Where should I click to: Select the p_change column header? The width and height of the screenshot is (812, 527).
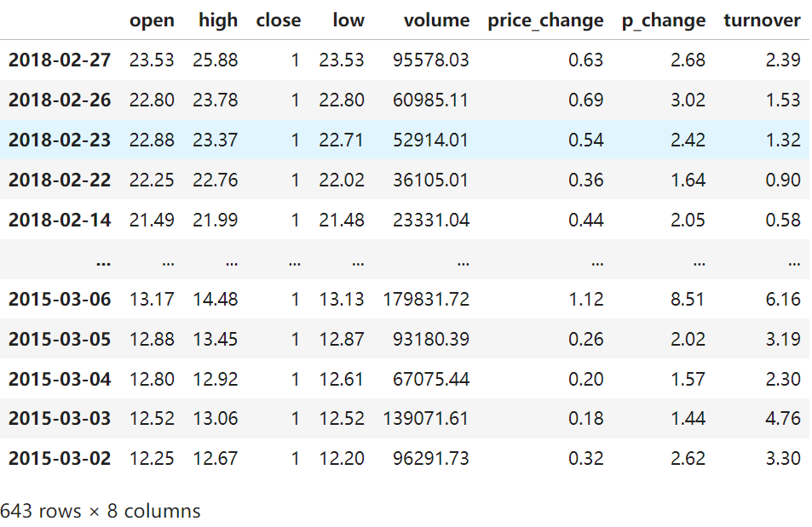663,20
